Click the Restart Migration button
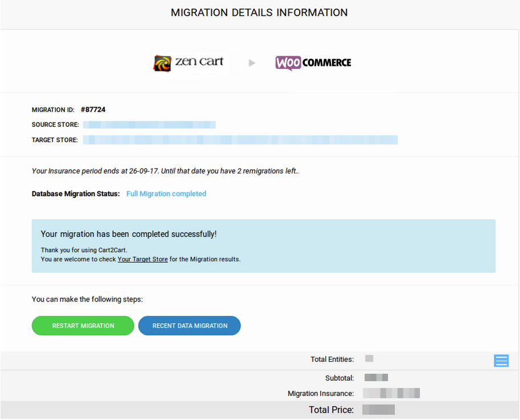The height and width of the screenshot is (420, 520). click(x=83, y=326)
